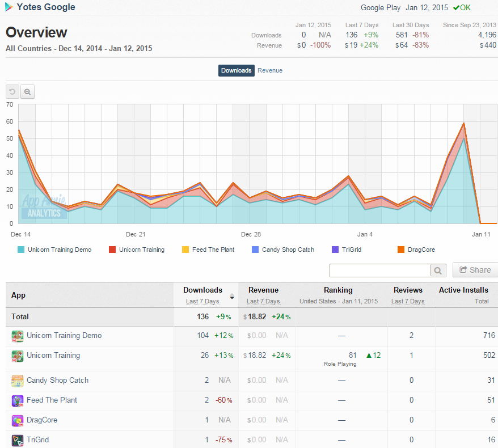Click the search magnifier button
498x448 pixels.
click(438, 271)
